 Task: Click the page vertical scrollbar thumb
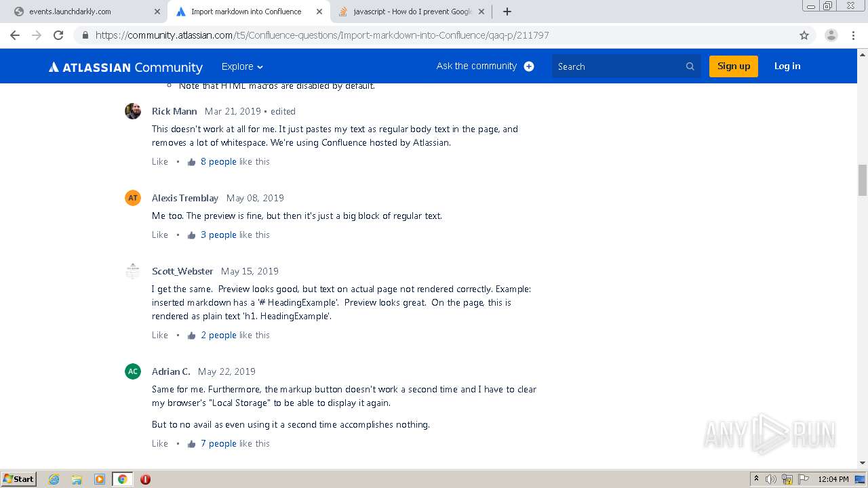click(863, 180)
